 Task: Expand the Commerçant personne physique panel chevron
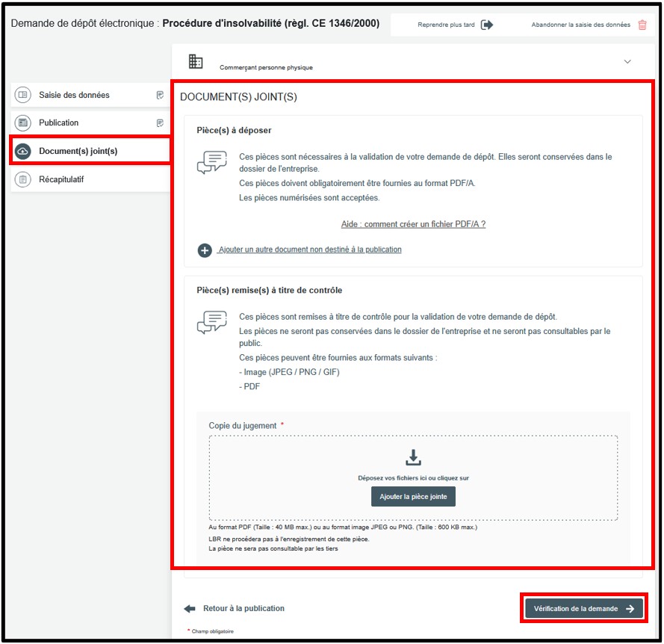[x=627, y=61]
